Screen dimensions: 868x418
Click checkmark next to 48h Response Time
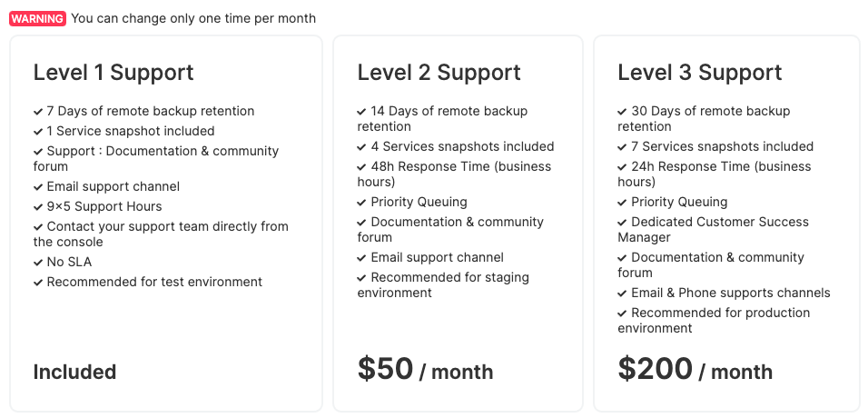tap(362, 167)
